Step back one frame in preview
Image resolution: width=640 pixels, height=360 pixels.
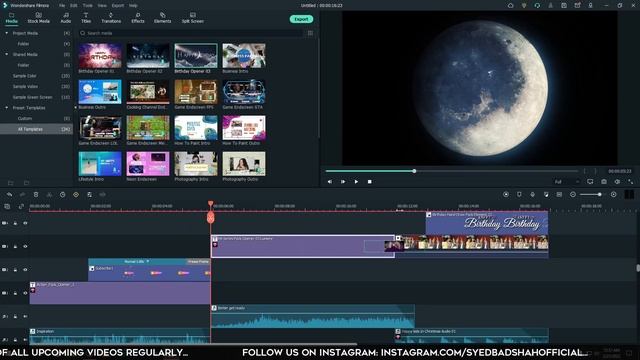(330, 182)
